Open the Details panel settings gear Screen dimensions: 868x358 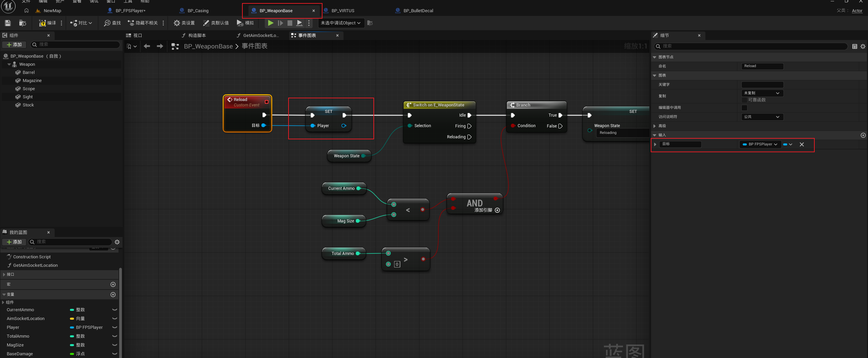pos(863,46)
